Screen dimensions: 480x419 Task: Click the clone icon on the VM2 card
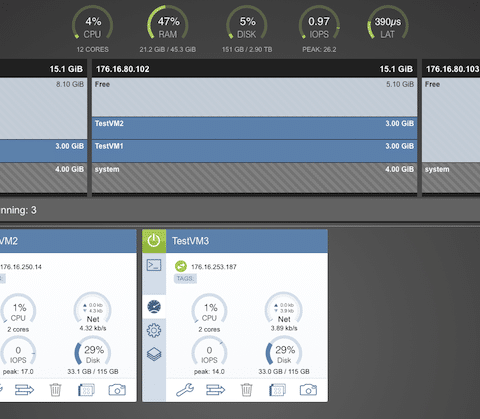click(86, 390)
